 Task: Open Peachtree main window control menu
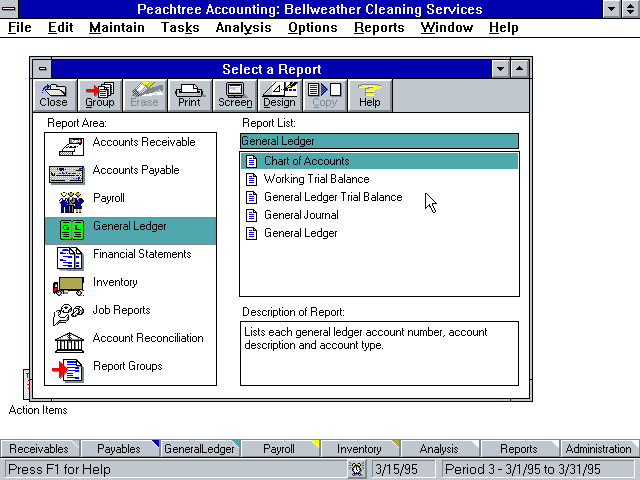pos(9,9)
